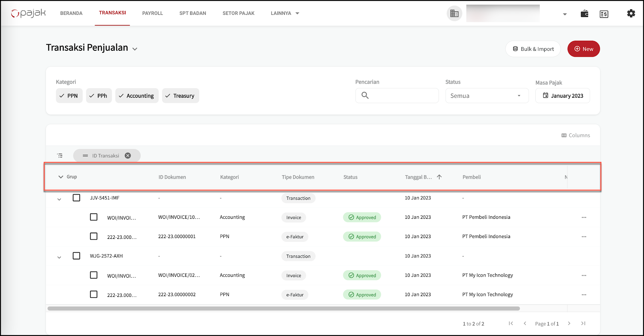Collapse the WJG-2572-AXH group
644x336 pixels.
pos(59,257)
